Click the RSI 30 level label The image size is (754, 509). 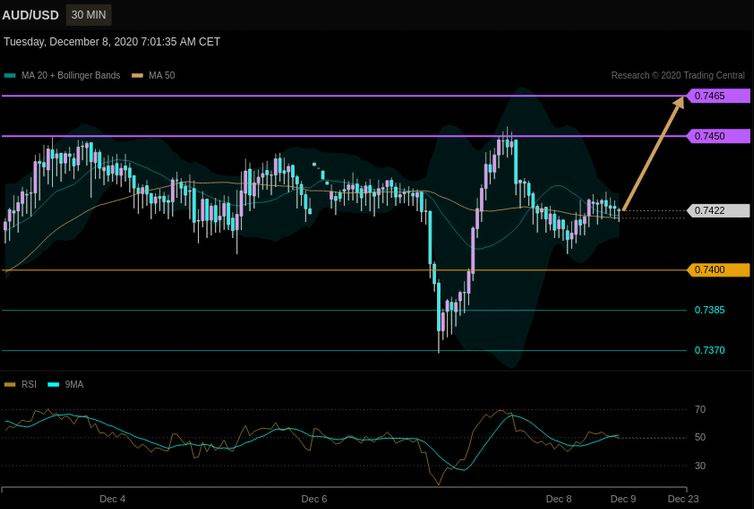click(700, 466)
